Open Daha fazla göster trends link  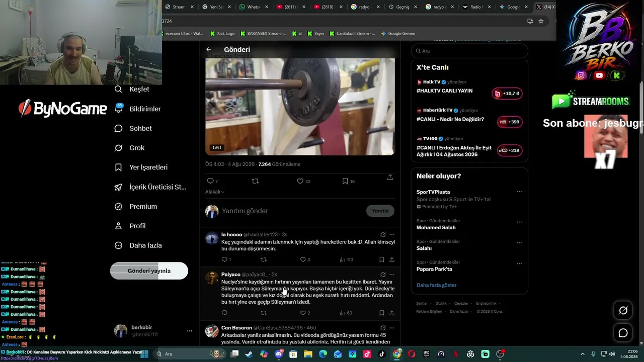pyautogui.click(x=436, y=285)
